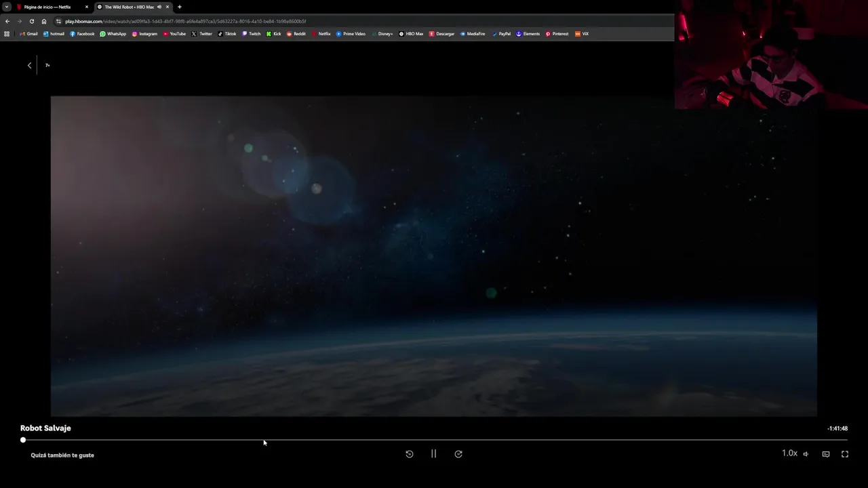868x488 pixels.
Task: Open Netflix bookmark
Action: pyautogui.click(x=321, y=34)
